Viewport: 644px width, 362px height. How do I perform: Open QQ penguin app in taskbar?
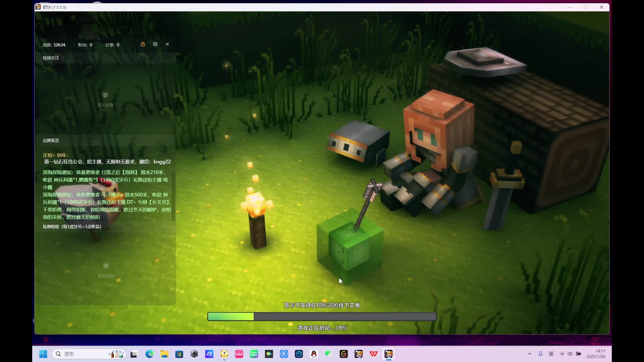tap(314, 354)
